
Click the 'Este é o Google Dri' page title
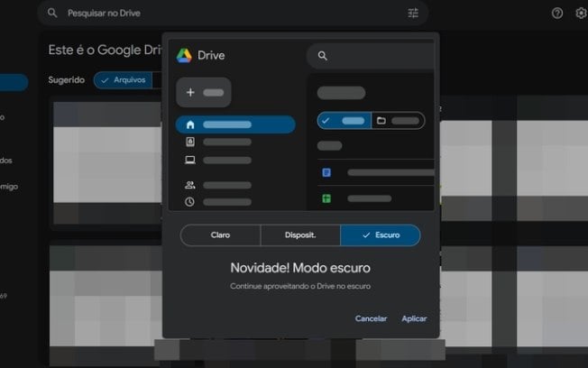[x=105, y=50]
